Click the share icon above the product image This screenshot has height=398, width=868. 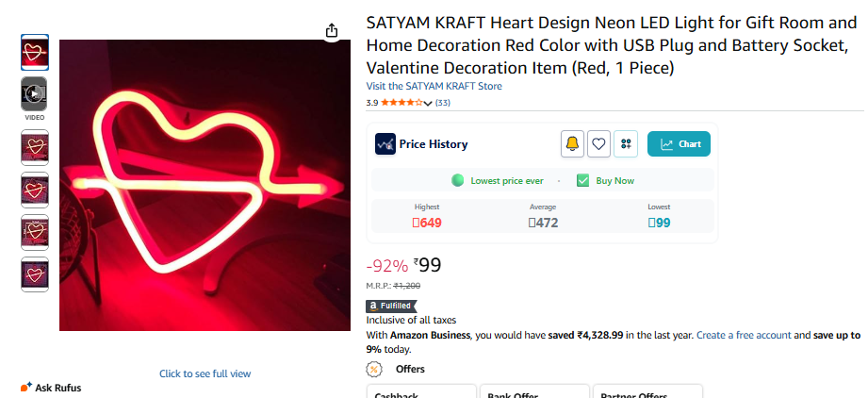click(x=332, y=31)
